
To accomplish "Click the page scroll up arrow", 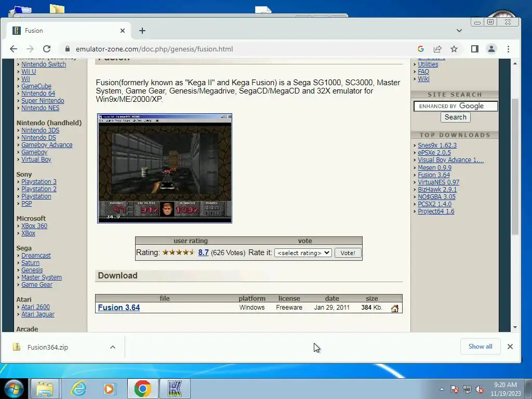I will coord(515,63).
